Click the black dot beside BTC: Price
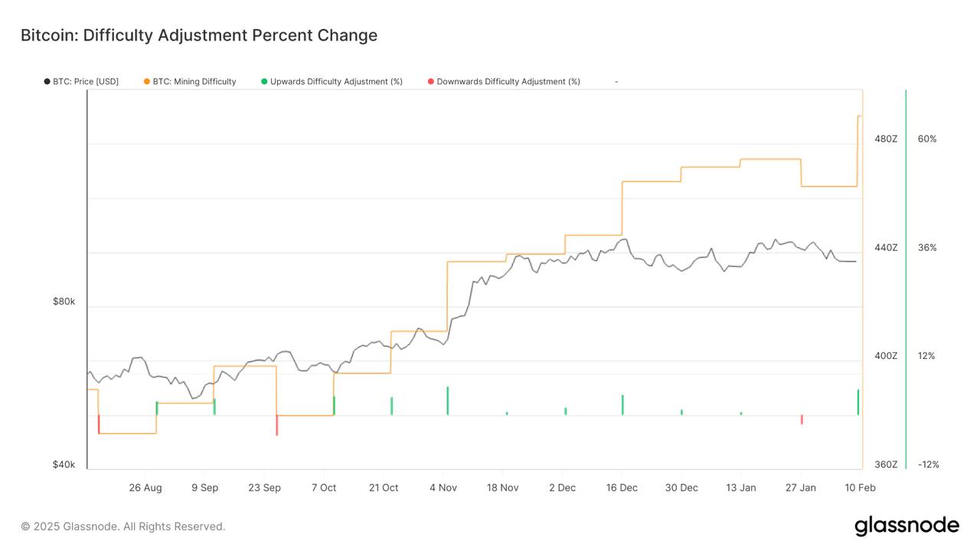 tap(47, 81)
